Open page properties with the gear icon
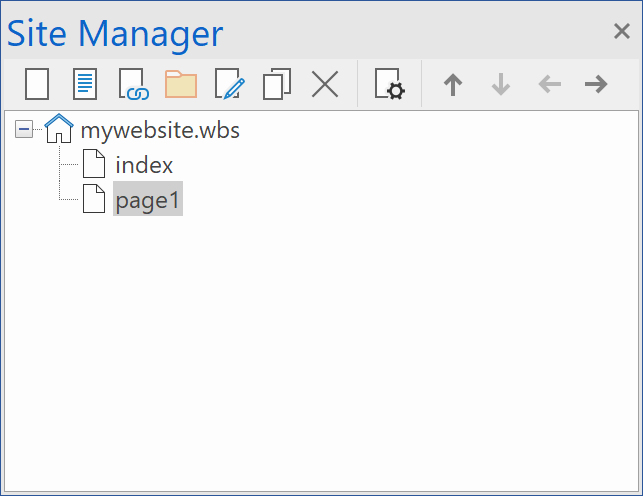Viewport: 643px width, 496px height. (389, 84)
